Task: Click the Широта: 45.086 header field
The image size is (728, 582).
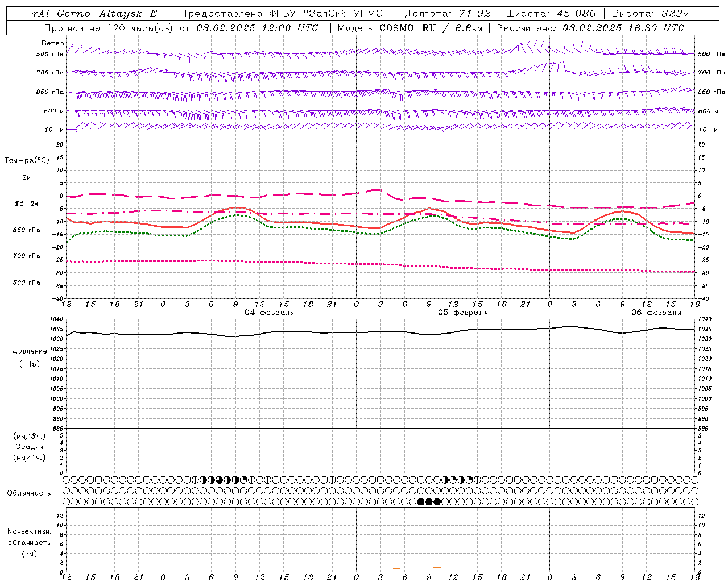Action: (x=551, y=14)
